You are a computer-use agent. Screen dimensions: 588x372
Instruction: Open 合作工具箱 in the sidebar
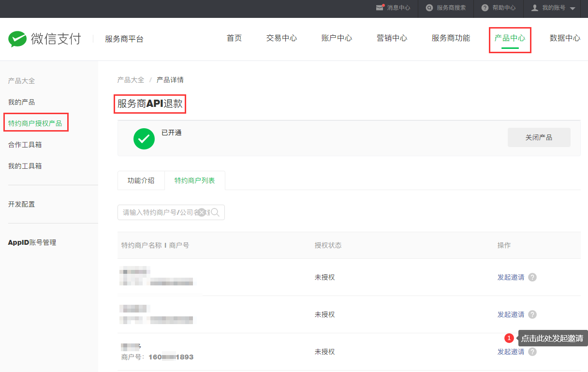coord(25,145)
